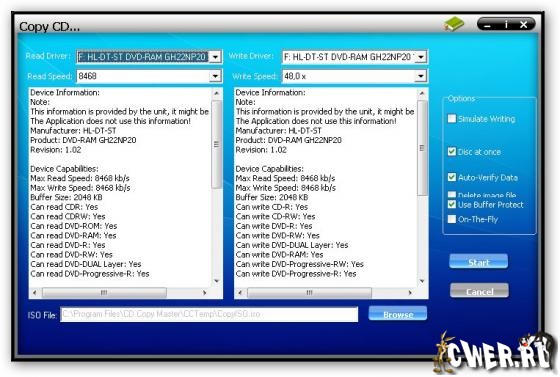Image resolution: width=560 pixels, height=377 pixels.
Task: Enable the On-The-Fly checkbox
Action: click(452, 219)
